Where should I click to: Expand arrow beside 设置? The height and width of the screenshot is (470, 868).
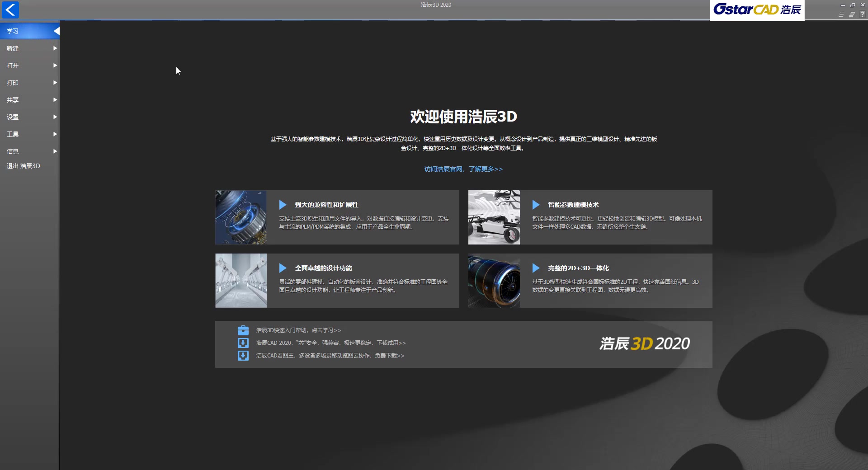(x=55, y=117)
